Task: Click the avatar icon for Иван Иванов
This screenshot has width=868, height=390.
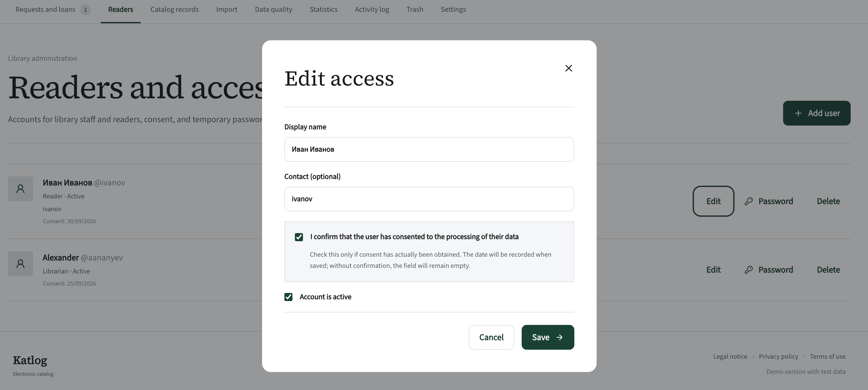Action: [x=20, y=189]
